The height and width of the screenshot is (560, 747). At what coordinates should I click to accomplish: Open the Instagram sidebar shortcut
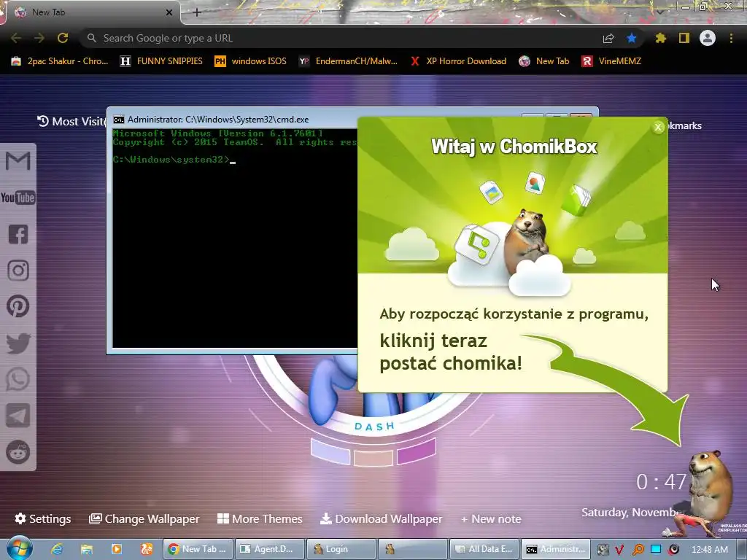click(18, 271)
